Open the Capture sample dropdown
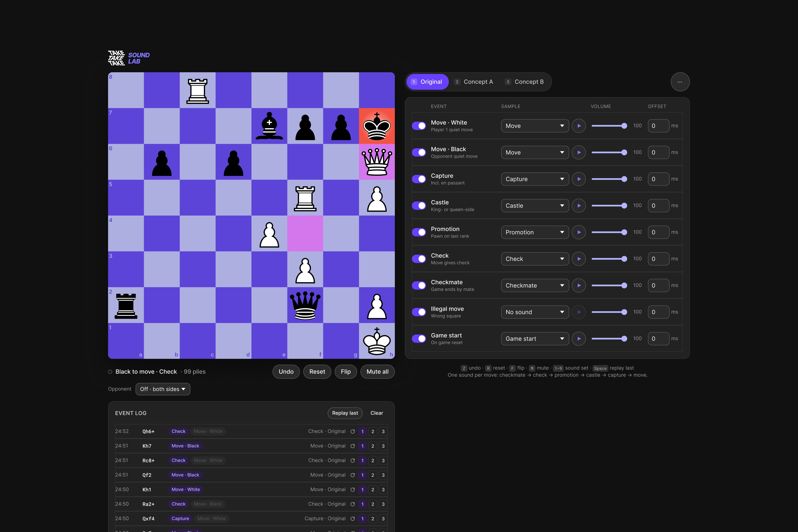Viewport: 798px width, 532px height. pyautogui.click(x=535, y=179)
